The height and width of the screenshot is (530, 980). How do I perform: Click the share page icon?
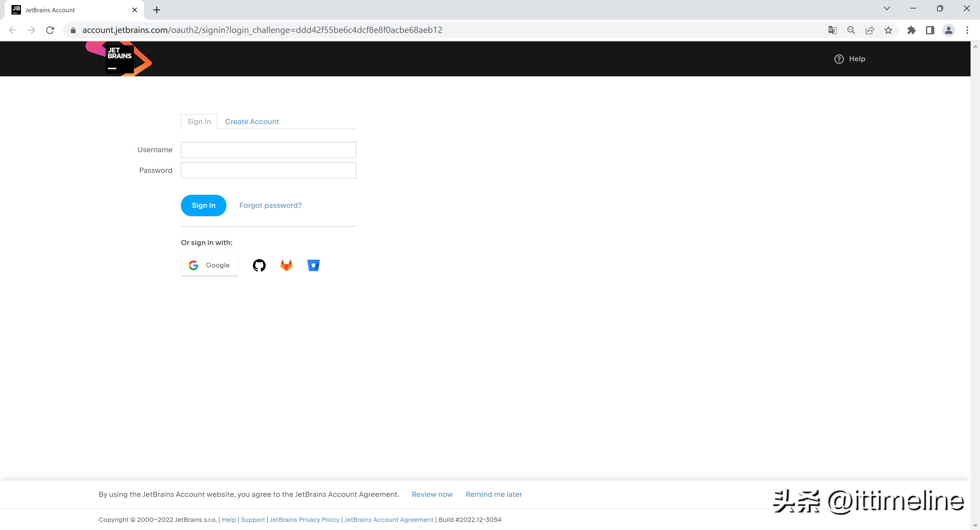click(870, 30)
